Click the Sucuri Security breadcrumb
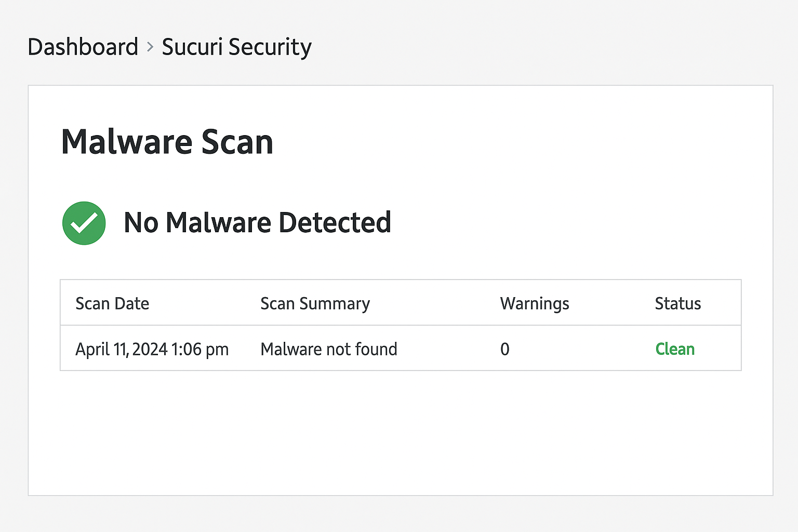The width and height of the screenshot is (798, 532). pos(236,48)
